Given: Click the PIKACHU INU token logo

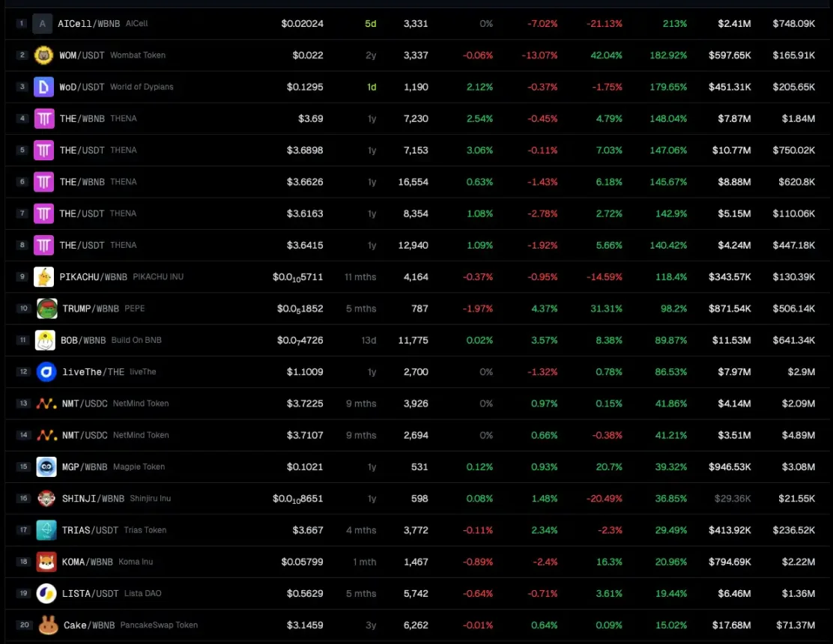Looking at the screenshot, I should coord(43,276).
